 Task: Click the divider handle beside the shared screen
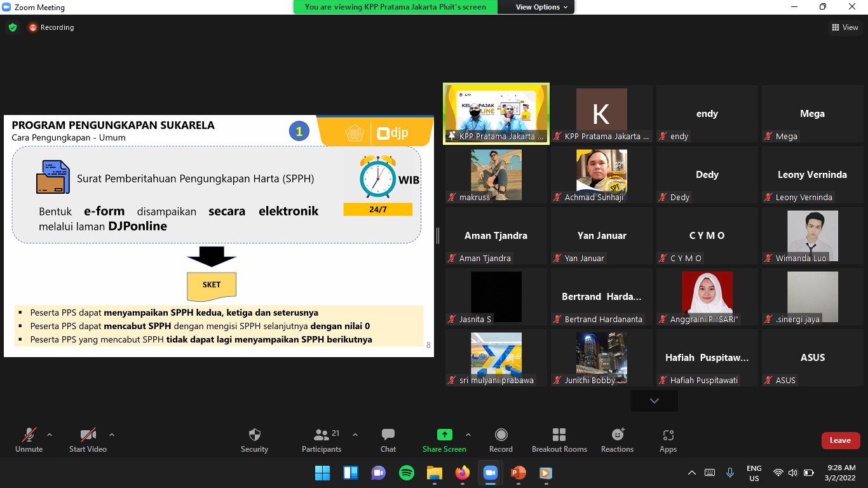pos(438,235)
